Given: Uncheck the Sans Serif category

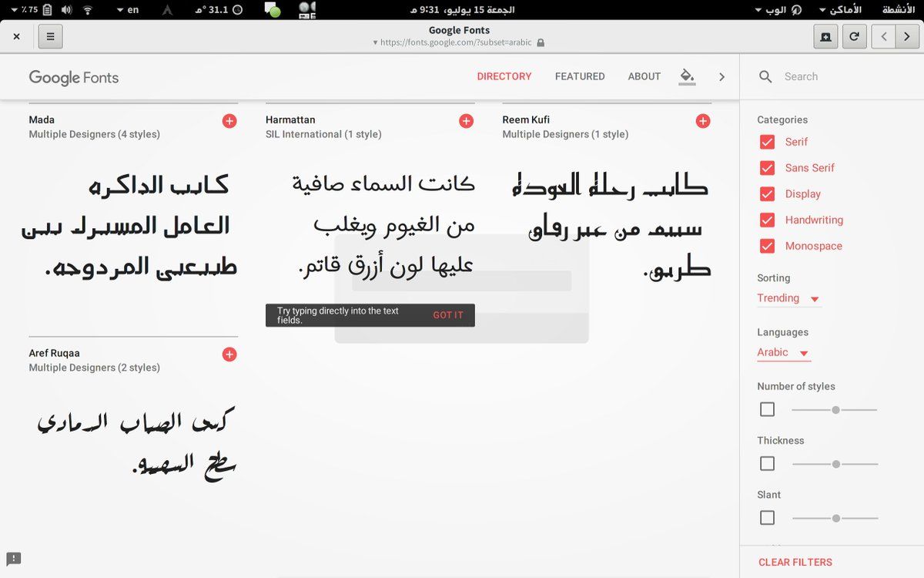Looking at the screenshot, I should click(x=767, y=168).
